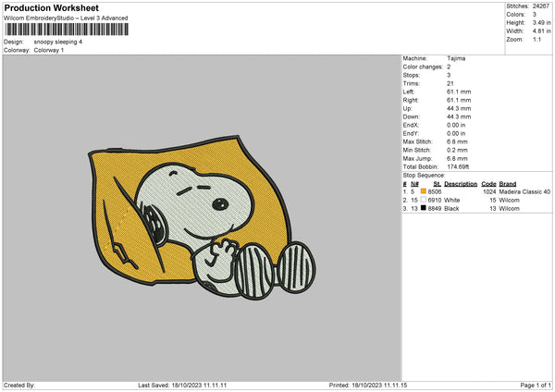Click the Code column header
This screenshot has height=392, width=555.
click(x=489, y=183)
